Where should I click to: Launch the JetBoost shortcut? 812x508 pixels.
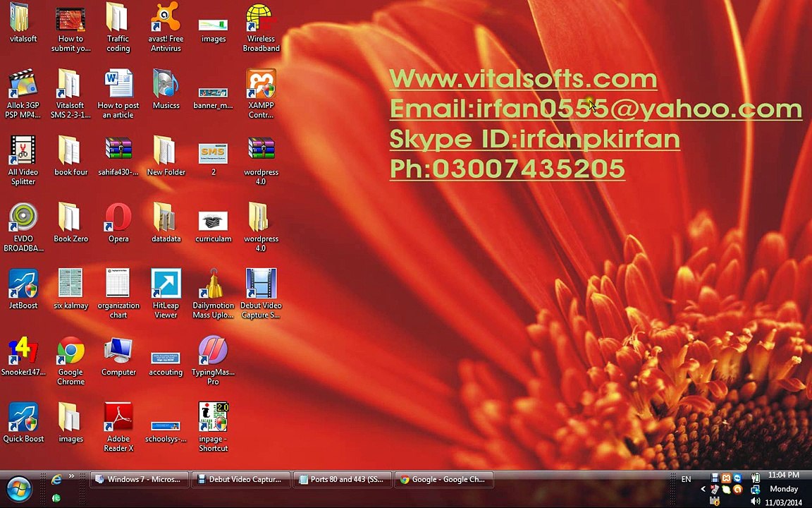23,289
